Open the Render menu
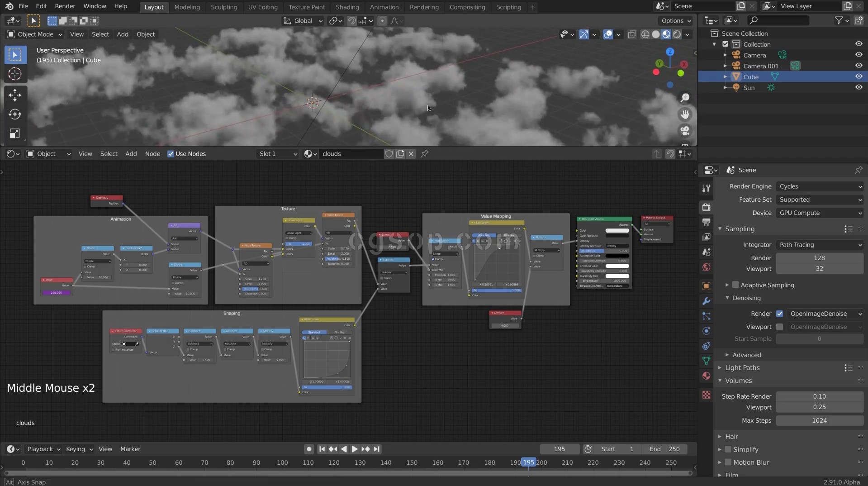The height and width of the screenshot is (486, 868). pyautogui.click(x=65, y=6)
